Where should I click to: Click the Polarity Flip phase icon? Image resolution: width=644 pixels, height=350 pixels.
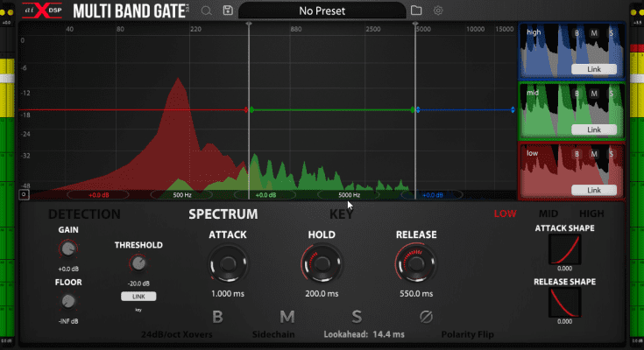427,316
